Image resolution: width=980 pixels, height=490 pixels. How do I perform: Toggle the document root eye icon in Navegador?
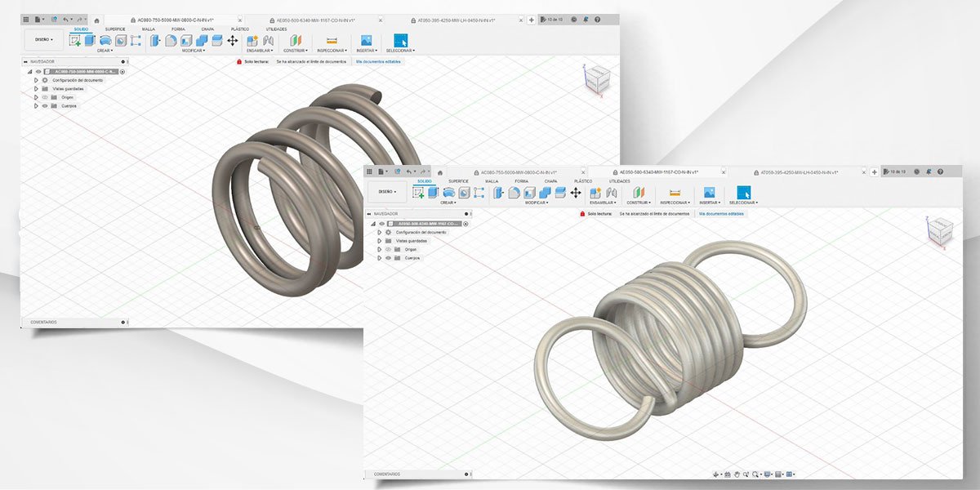381,224
